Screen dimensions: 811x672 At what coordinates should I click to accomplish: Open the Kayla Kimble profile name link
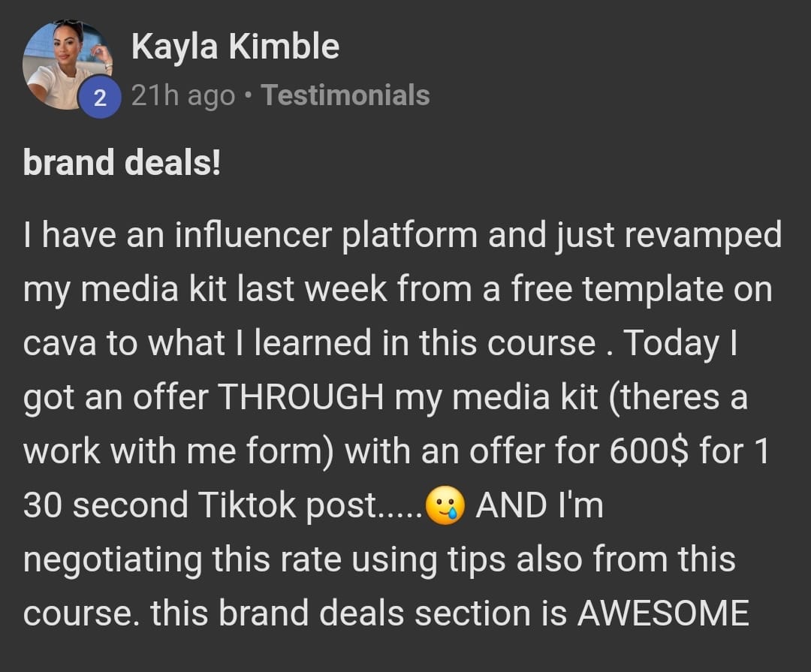(x=234, y=48)
